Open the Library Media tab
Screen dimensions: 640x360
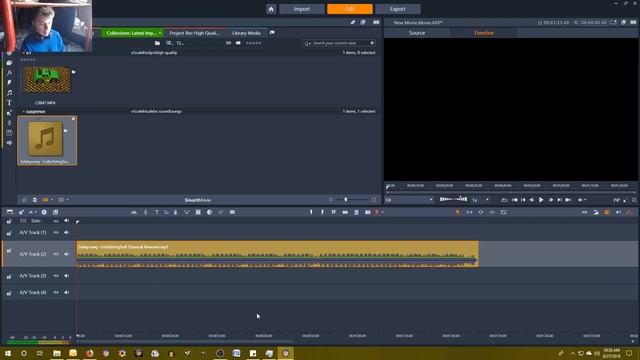point(246,33)
